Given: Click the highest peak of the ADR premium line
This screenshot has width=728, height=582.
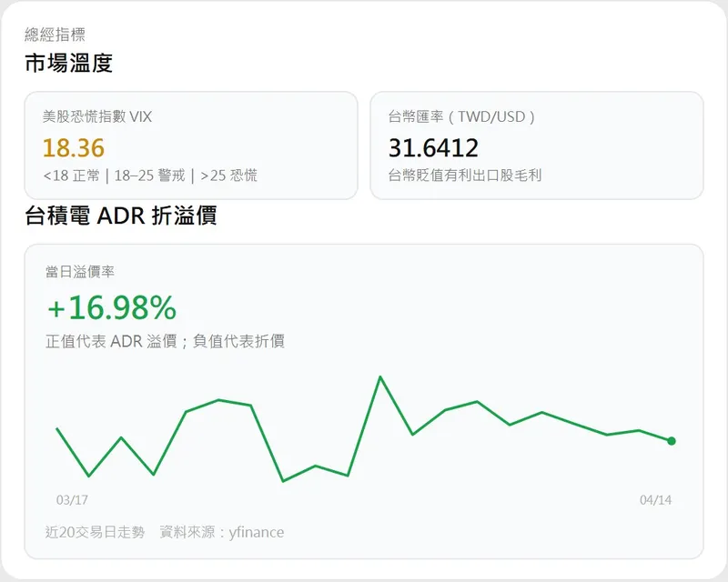Looking at the screenshot, I should (380, 377).
